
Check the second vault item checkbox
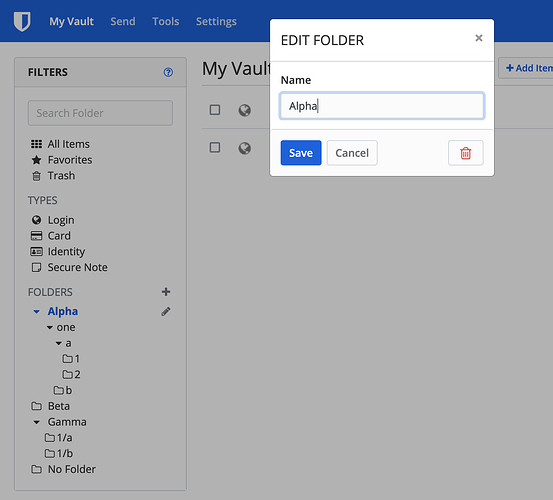click(215, 147)
